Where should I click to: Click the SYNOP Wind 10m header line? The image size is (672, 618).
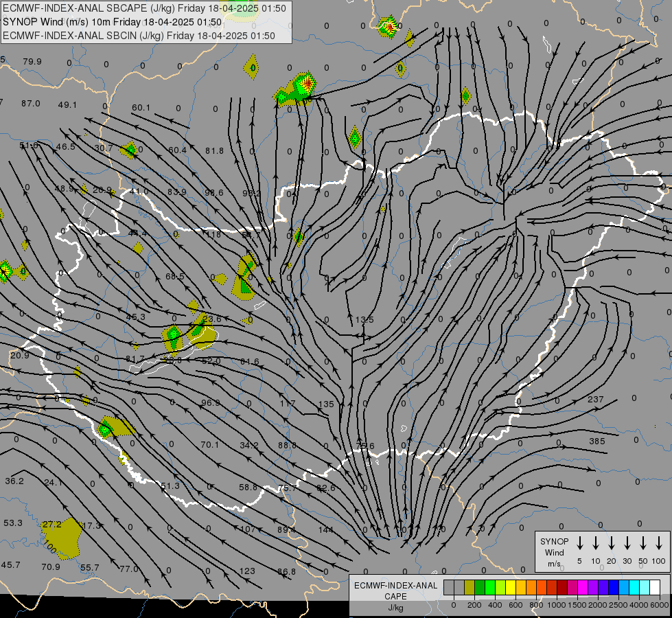113,22
